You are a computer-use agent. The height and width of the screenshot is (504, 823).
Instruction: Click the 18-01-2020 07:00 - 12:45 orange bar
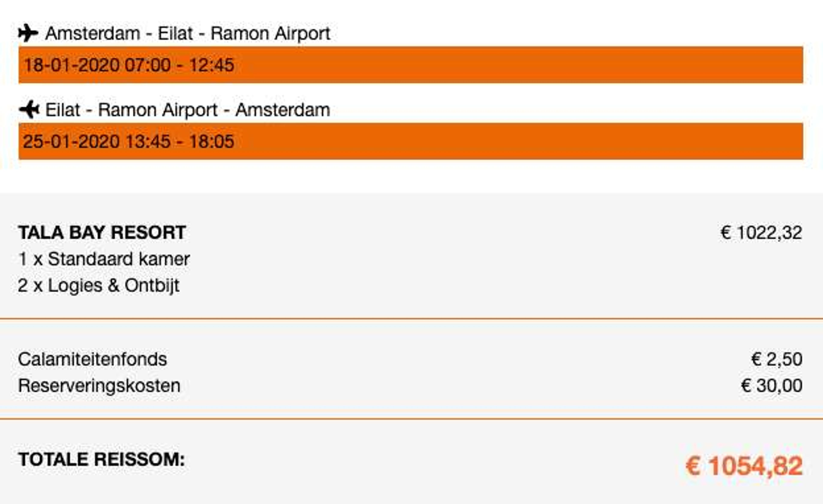click(411, 65)
